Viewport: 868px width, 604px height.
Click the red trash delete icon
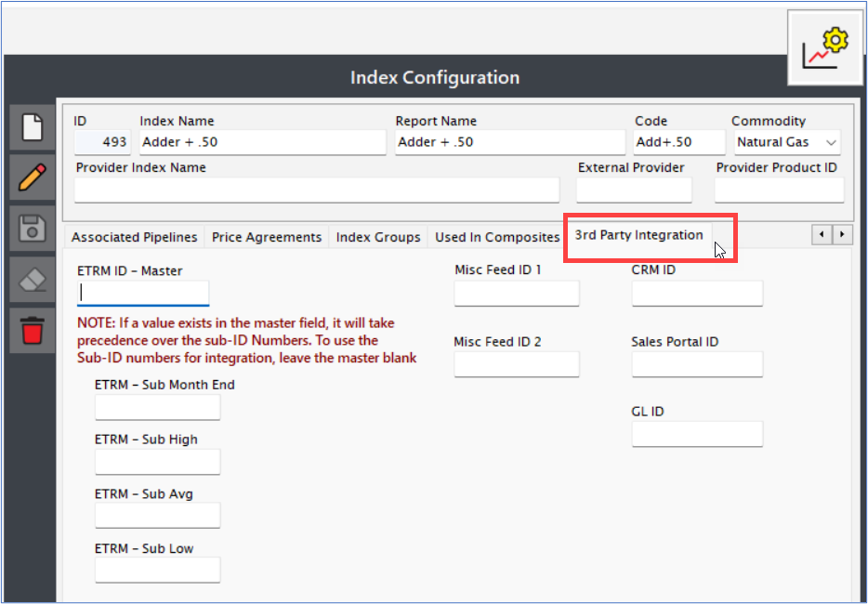pyautogui.click(x=33, y=331)
